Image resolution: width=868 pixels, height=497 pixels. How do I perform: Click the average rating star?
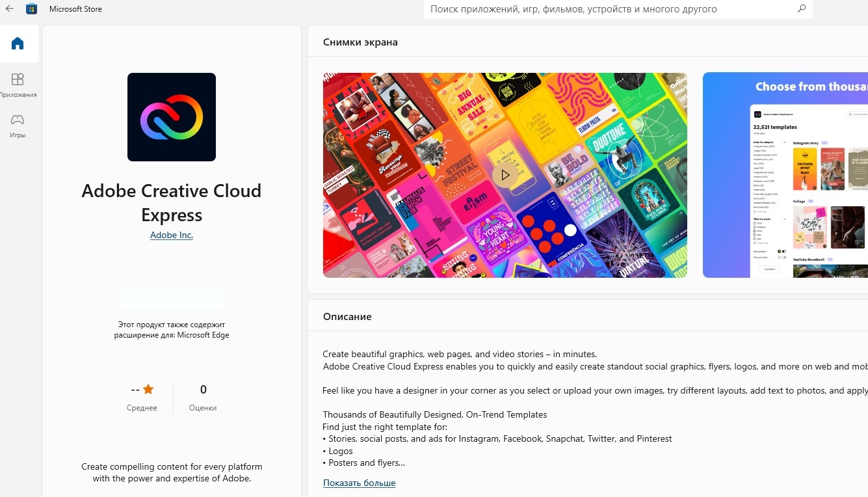pos(148,390)
